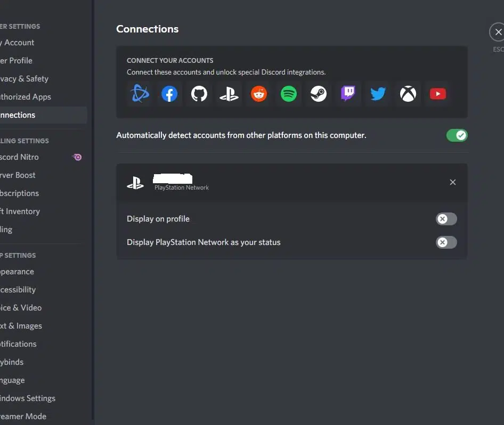Go to Subscriptions
The width and height of the screenshot is (504, 425).
(x=42, y=193)
